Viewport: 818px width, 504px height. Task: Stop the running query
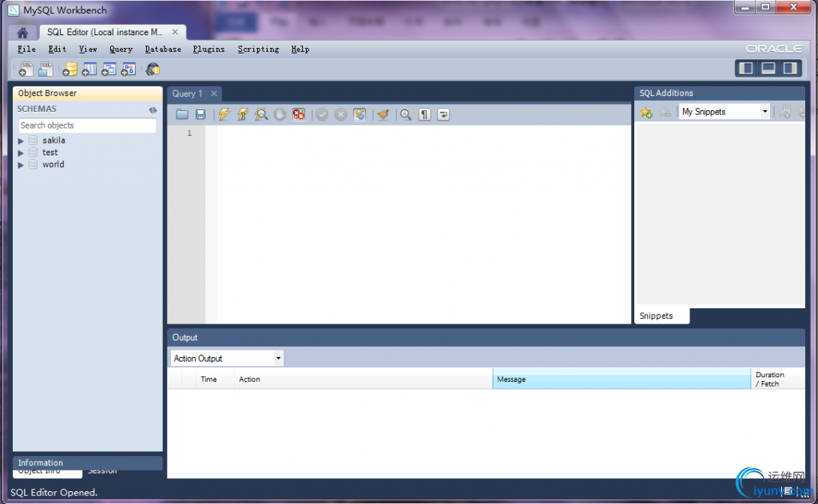(280, 114)
